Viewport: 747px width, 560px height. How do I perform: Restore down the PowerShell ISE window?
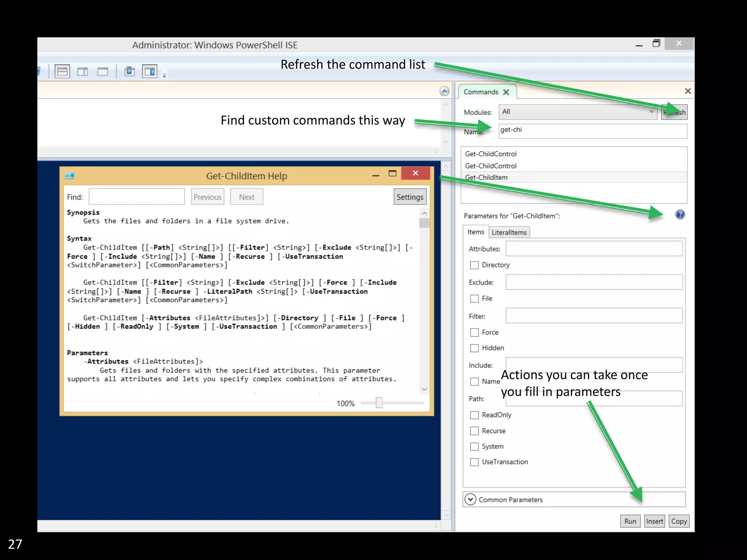tap(656, 43)
